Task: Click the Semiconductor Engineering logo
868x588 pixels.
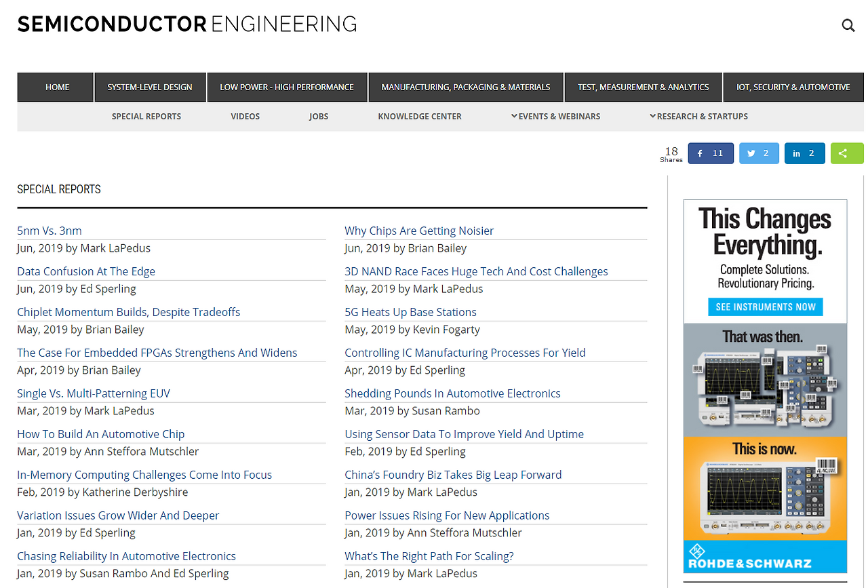Action: [x=187, y=24]
